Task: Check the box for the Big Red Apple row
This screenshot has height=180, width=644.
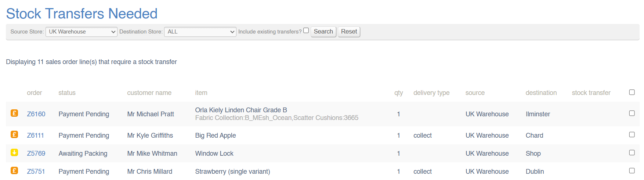Action: 632,135
